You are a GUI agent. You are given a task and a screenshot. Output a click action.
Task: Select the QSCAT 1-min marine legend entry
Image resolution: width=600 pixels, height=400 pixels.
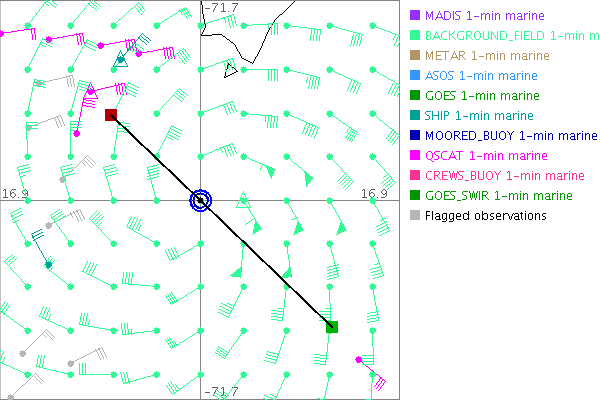[x=486, y=156]
